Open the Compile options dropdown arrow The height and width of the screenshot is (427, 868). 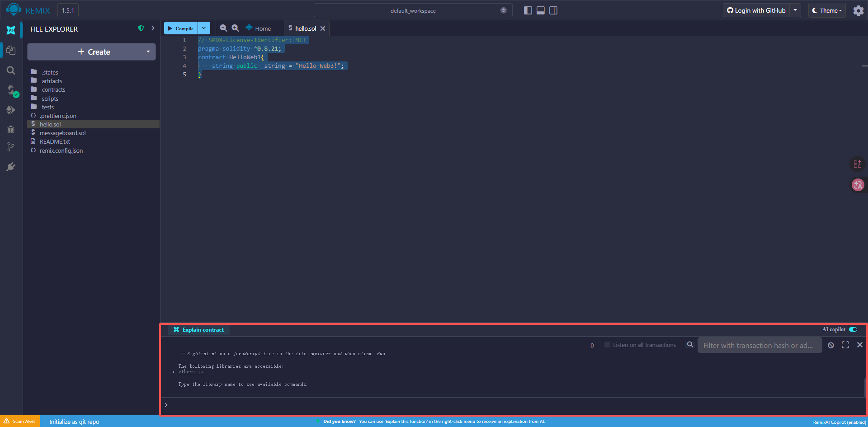tap(204, 28)
